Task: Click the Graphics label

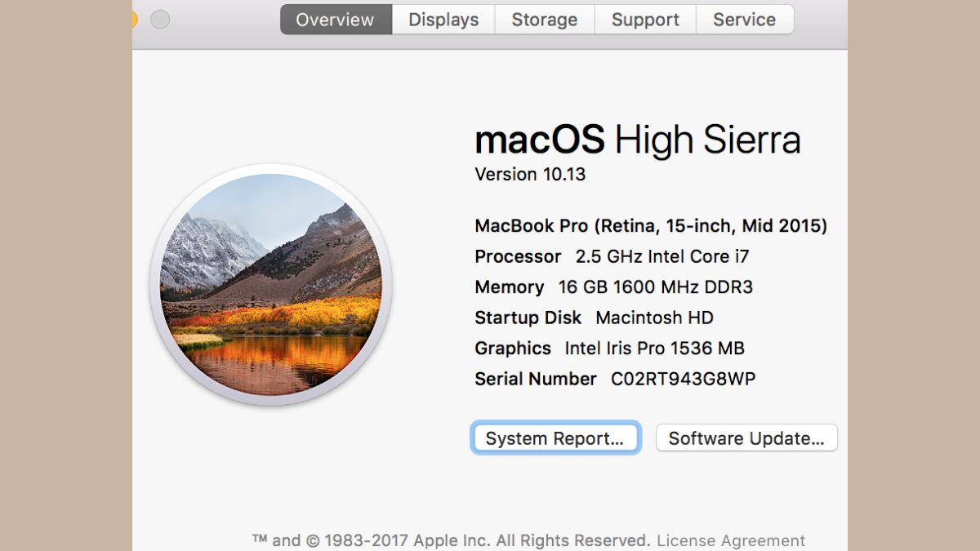Action: pyautogui.click(x=513, y=349)
